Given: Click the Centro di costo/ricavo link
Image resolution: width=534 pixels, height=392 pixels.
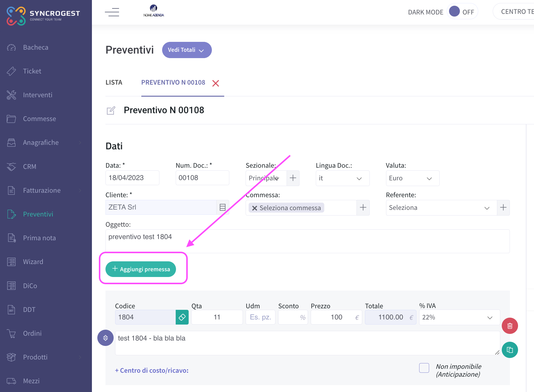Looking at the screenshot, I should 152,370.
